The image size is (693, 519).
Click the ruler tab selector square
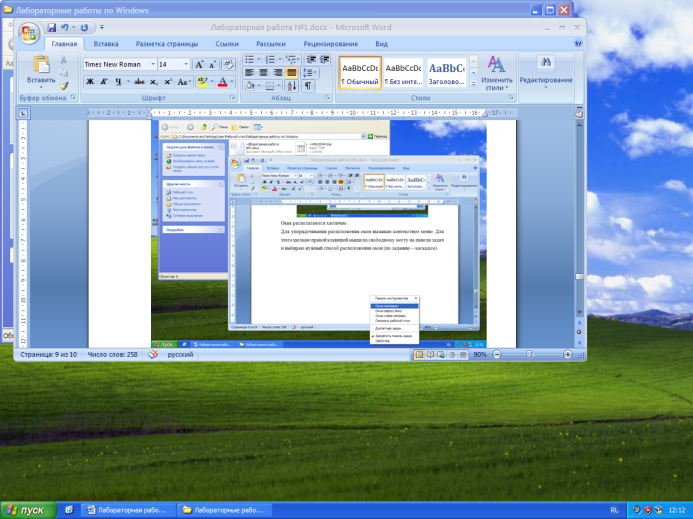[23, 113]
